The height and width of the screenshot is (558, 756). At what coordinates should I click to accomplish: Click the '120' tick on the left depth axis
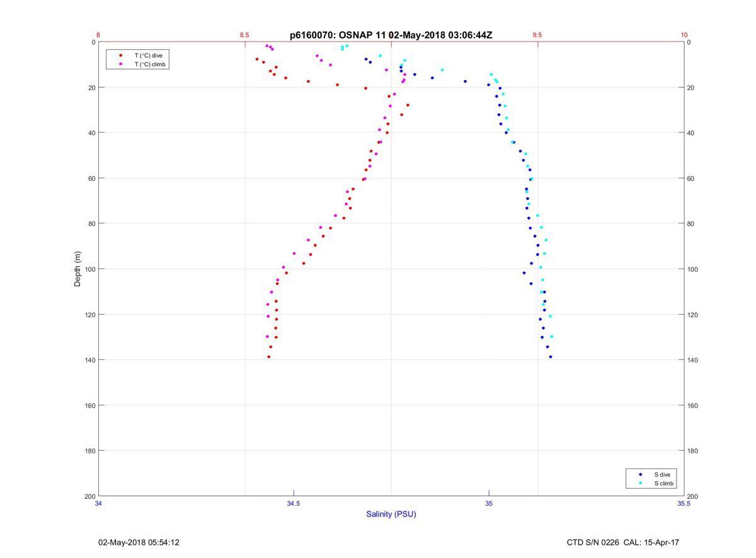tap(89, 315)
